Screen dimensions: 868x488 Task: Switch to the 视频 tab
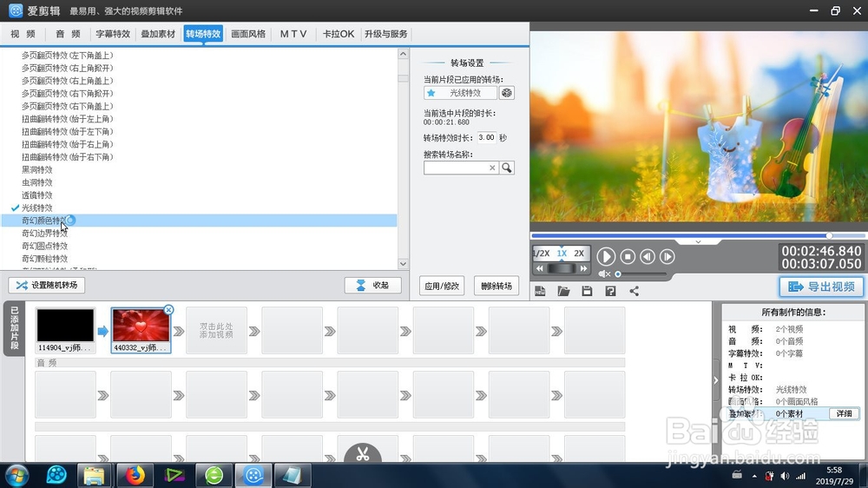coord(23,34)
